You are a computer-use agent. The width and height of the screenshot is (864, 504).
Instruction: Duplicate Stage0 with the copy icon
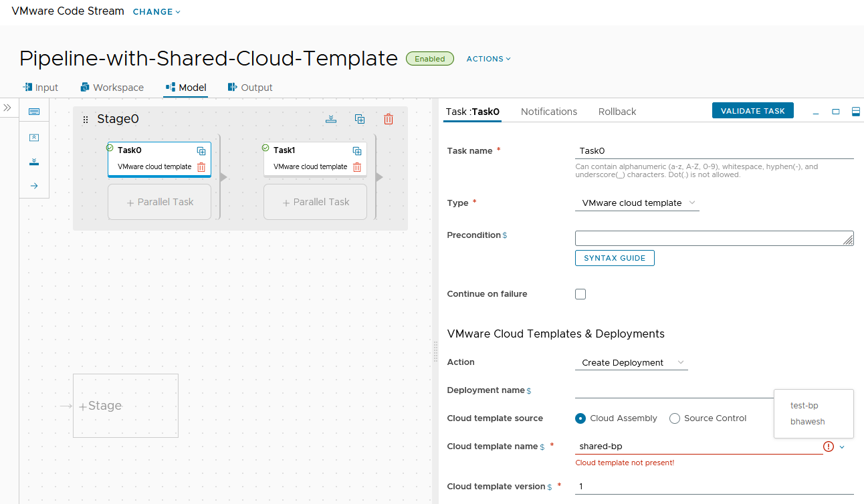[360, 119]
